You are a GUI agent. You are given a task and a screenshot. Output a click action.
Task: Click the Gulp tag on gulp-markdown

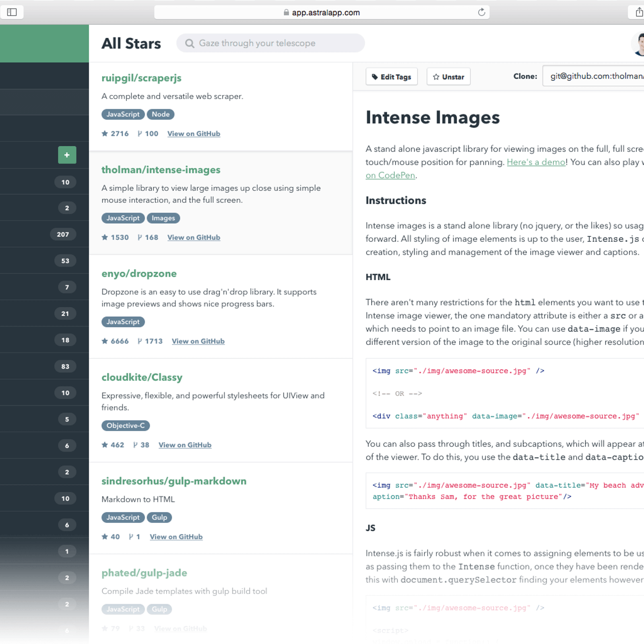tap(159, 518)
